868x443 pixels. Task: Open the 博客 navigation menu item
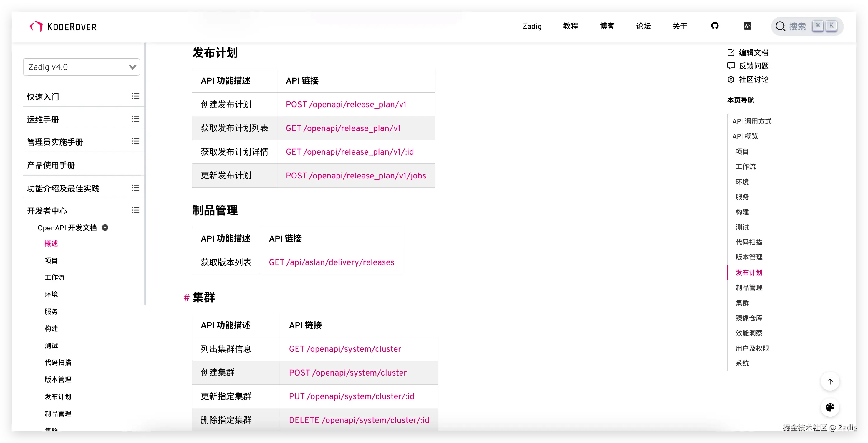[607, 26]
